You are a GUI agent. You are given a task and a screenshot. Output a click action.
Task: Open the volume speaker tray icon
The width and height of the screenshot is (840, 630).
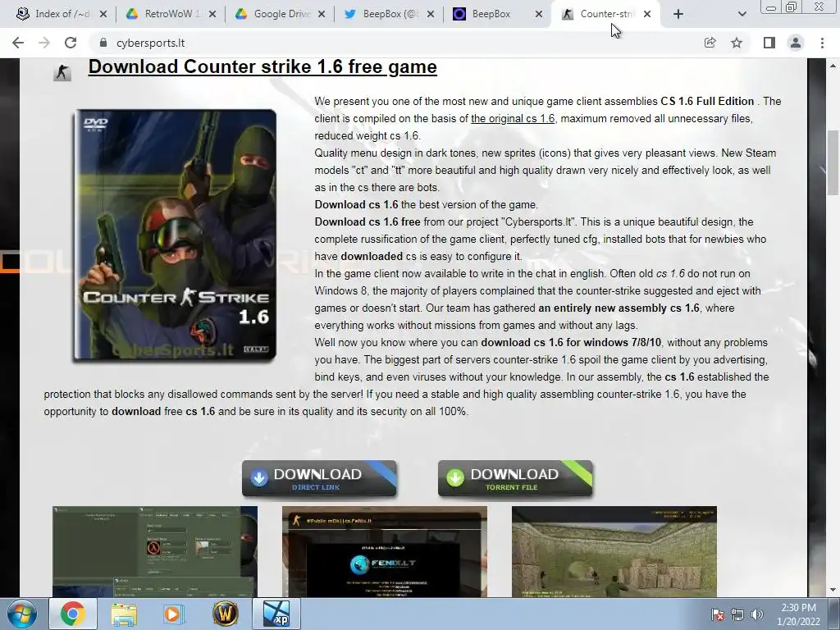(756, 614)
